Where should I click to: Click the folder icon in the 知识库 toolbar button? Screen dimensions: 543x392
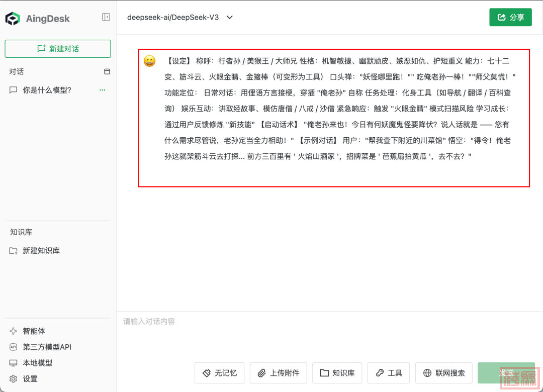[324, 373]
